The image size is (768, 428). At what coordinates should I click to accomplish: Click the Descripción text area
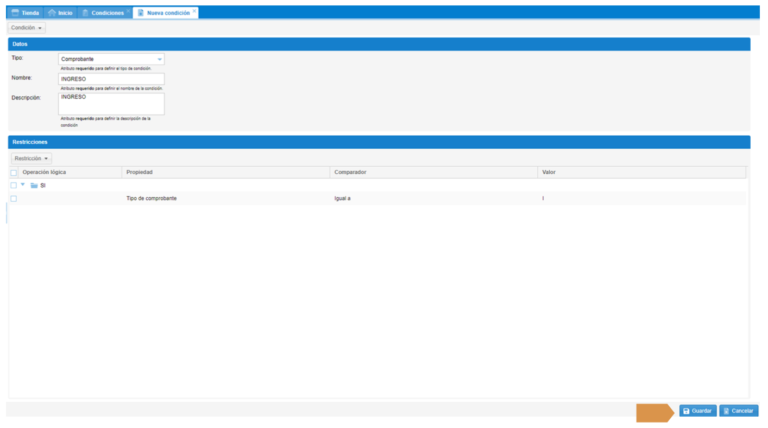(111, 104)
